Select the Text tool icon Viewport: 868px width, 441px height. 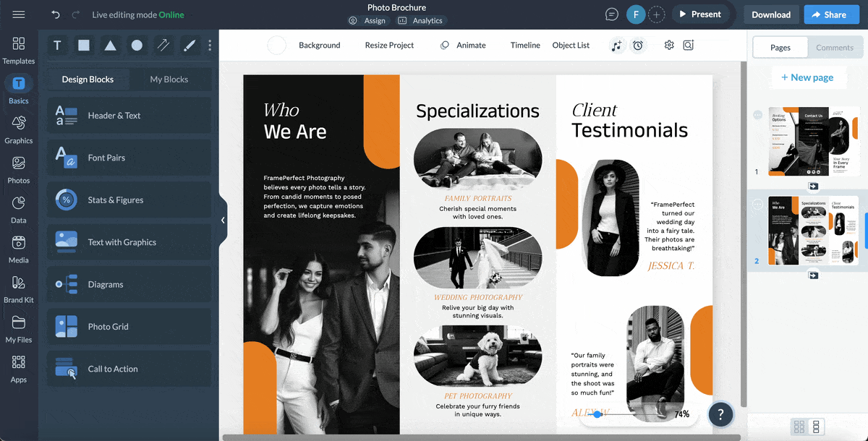(x=57, y=46)
